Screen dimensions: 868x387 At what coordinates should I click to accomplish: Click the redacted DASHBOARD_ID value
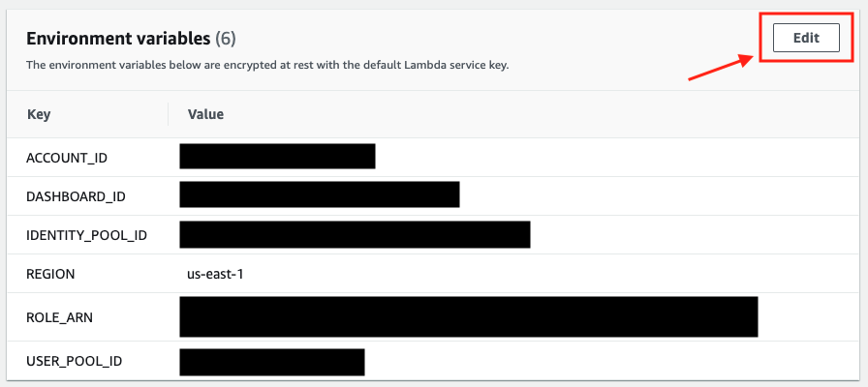(320, 194)
